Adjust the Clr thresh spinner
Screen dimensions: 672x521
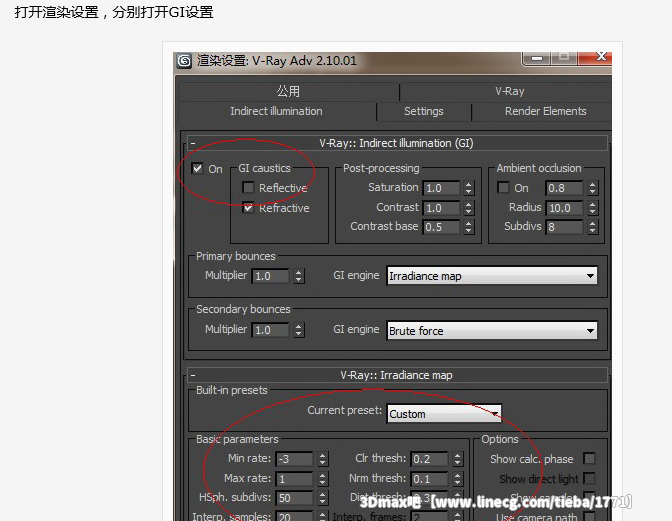(x=458, y=459)
